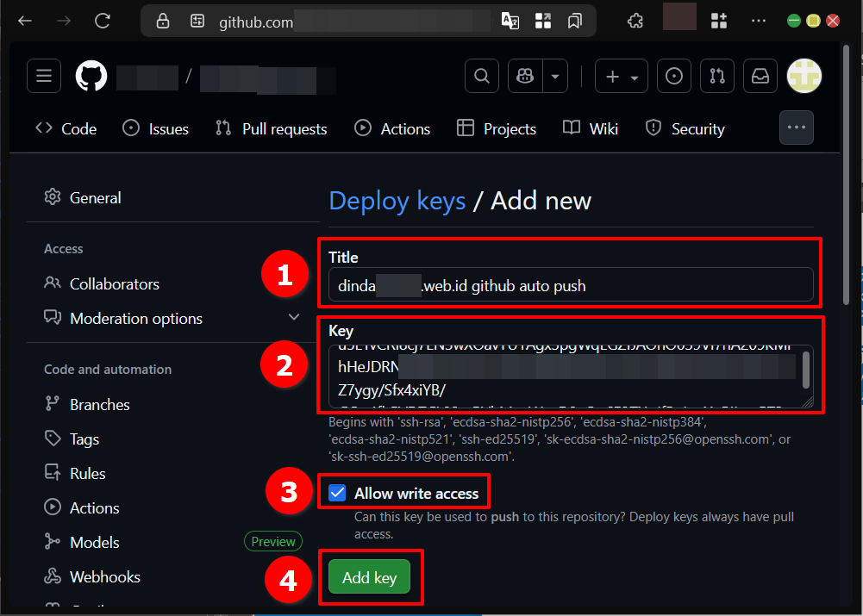This screenshot has height=616, width=863.
Task: Click the user avatar profile picture
Action: pyautogui.click(x=804, y=76)
